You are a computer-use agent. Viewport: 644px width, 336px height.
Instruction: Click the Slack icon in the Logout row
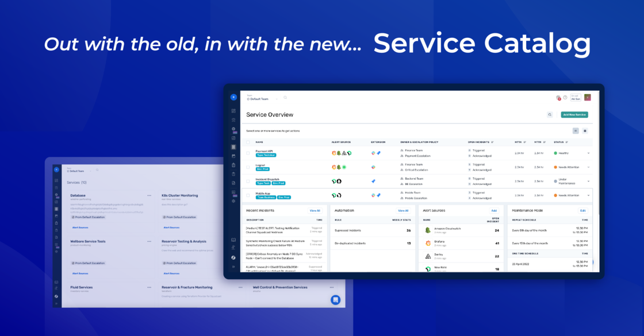(373, 167)
